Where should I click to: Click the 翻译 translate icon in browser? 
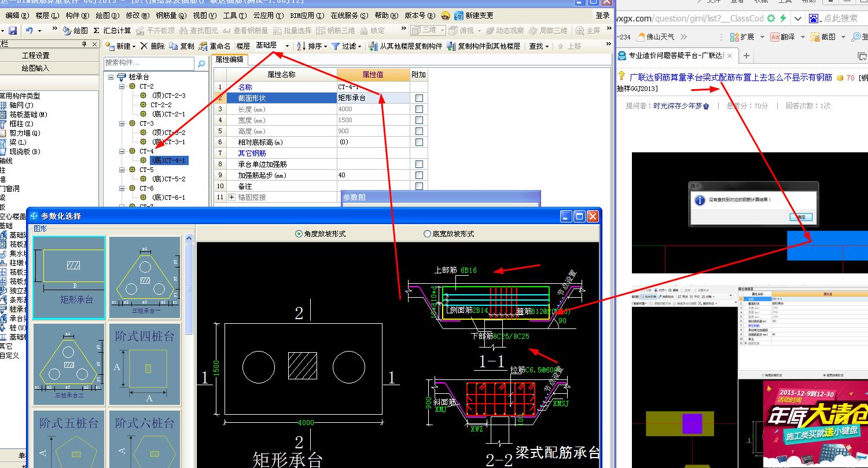(x=775, y=36)
